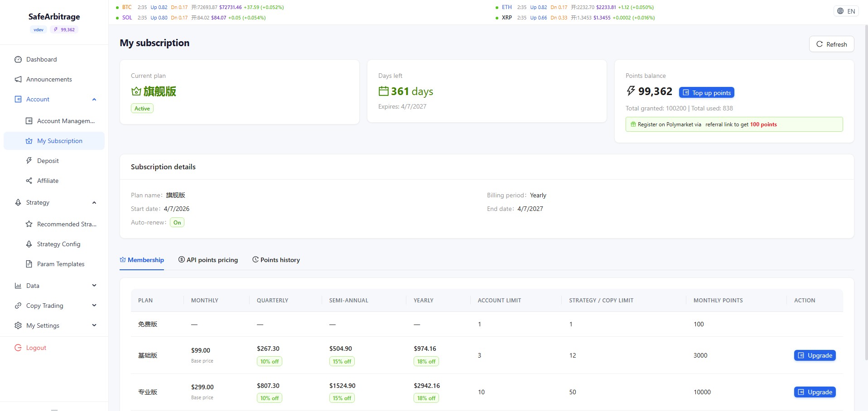The image size is (868, 411).
Task: Click the Logout icon in sidebar
Action: pyautogui.click(x=18, y=348)
